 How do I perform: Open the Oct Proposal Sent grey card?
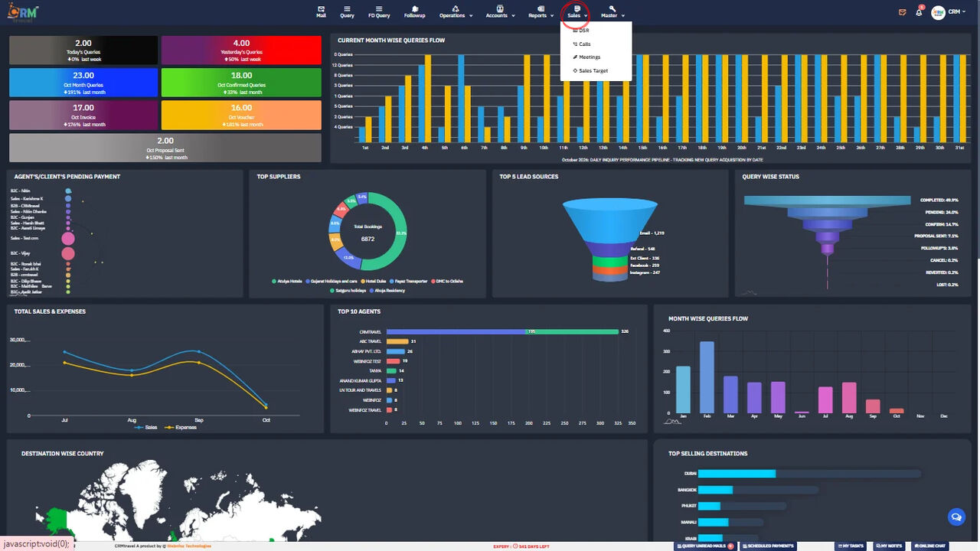(x=165, y=148)
